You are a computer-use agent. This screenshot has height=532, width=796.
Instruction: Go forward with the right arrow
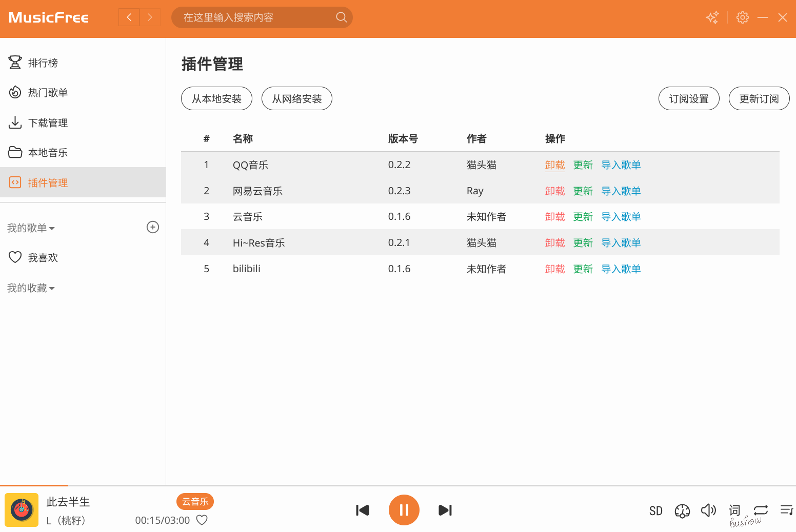pyautogui.click(x=150, y=17)
